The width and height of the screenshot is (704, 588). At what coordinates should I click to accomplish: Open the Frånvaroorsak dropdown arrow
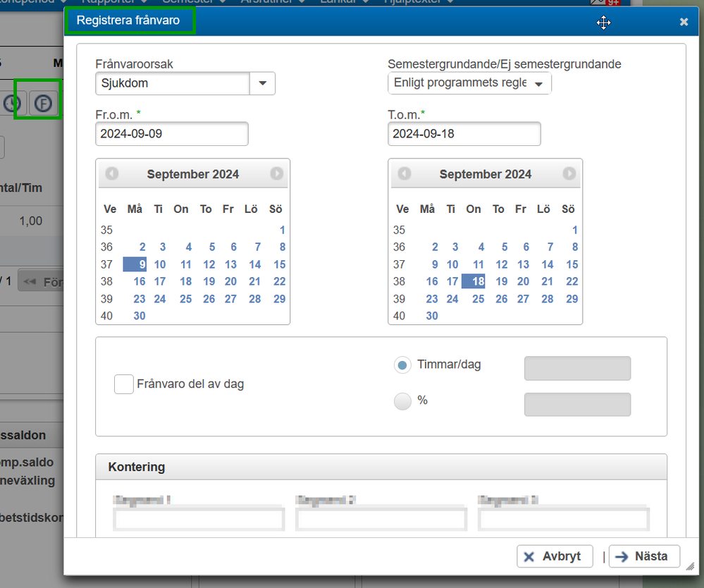coord(263,83)
